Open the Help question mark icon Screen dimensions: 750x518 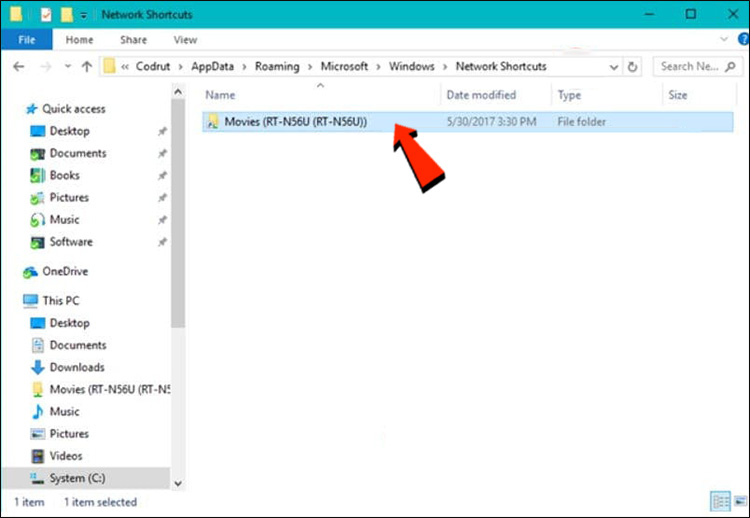pyautogui.click(x=744, y=39)
